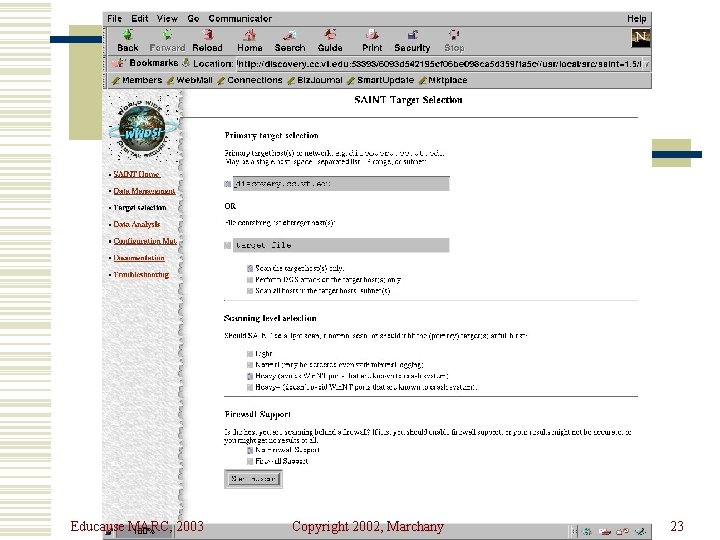This screenshot has height=540, width=720.
Task: Click the Location page proxy icon
Action: [x=186, y=63]
